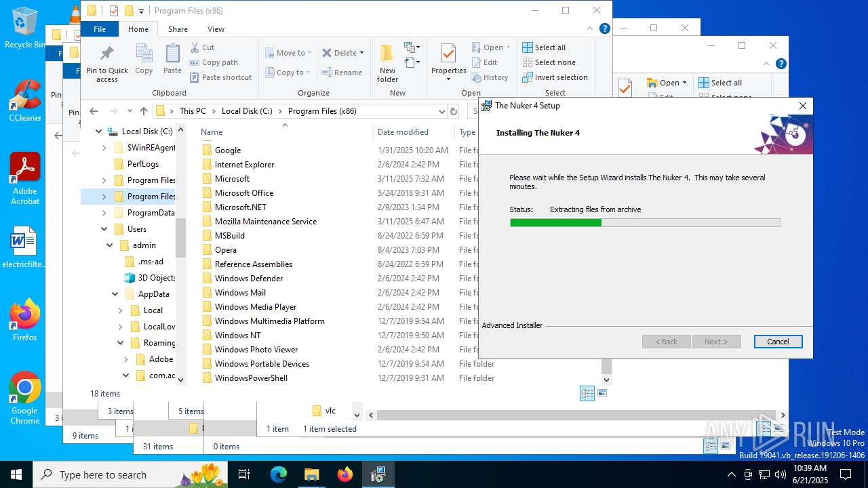868x488 pixels.
Task: Click Select none in the ribbon
Action: (x=549, y=62)
